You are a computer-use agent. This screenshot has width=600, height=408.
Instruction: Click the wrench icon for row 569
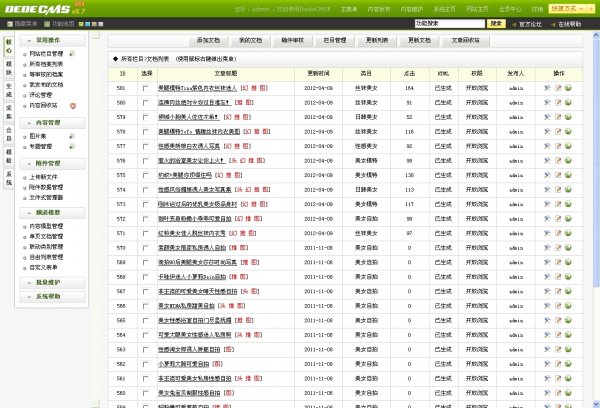pos(548,262)
